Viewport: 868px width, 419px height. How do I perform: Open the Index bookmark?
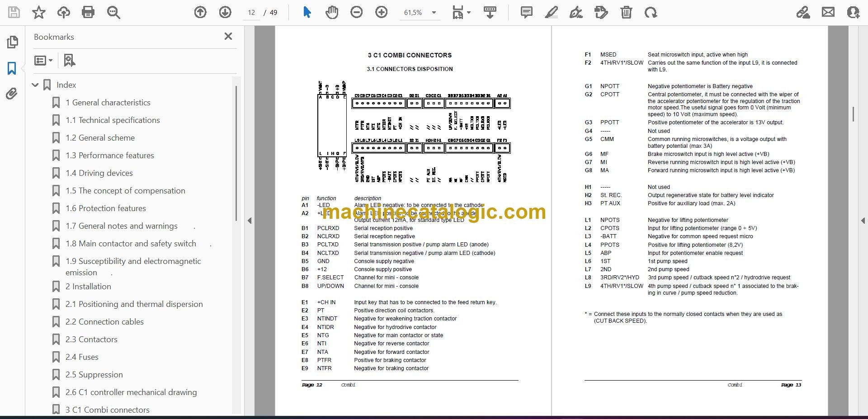66,85
